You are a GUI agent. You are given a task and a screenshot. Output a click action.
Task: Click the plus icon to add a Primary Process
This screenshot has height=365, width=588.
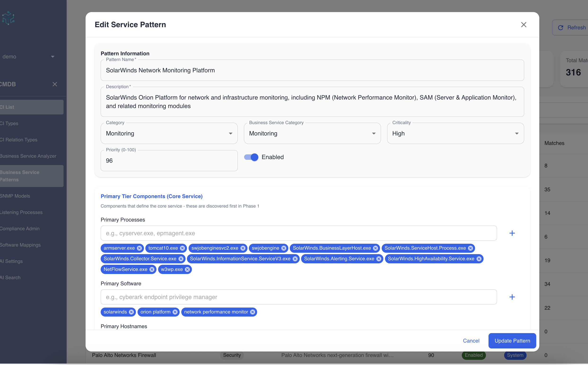click(512, 233)
